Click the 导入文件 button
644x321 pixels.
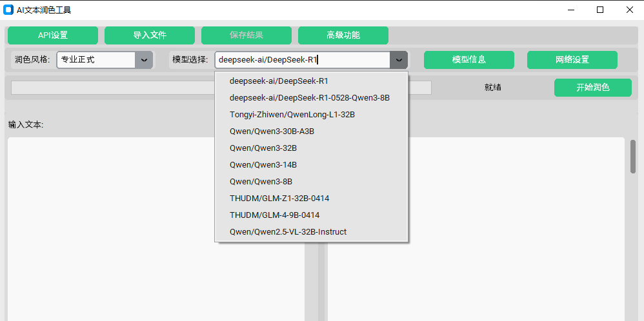(x=150, y=35)
